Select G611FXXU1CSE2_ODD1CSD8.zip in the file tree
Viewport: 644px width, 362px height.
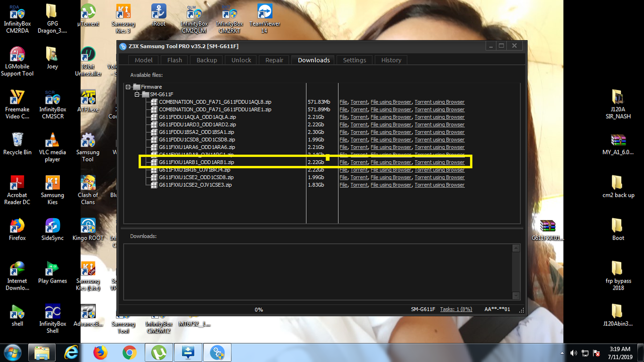pyautogui.click(x=196, y=177)
